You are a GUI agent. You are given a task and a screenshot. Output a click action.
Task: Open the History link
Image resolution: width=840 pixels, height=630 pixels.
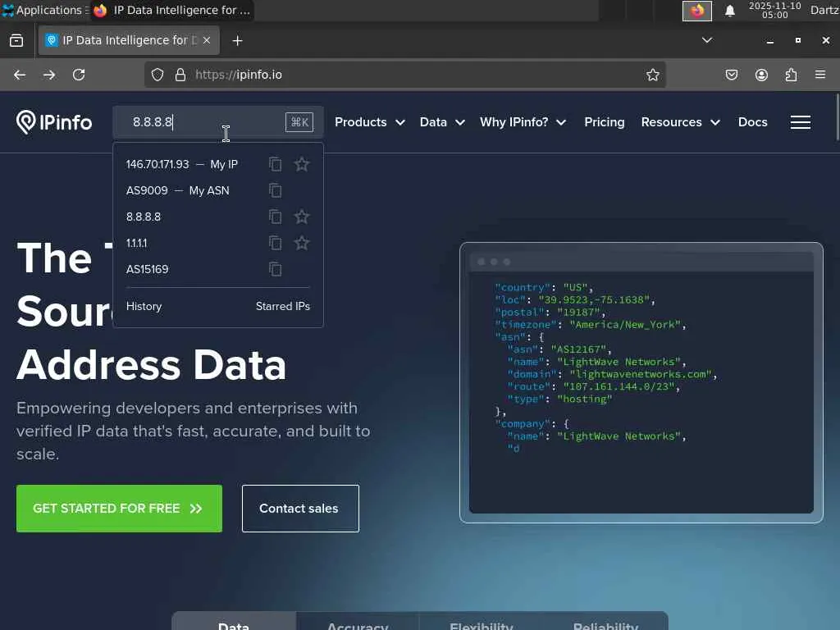click(x=144, y=307)
